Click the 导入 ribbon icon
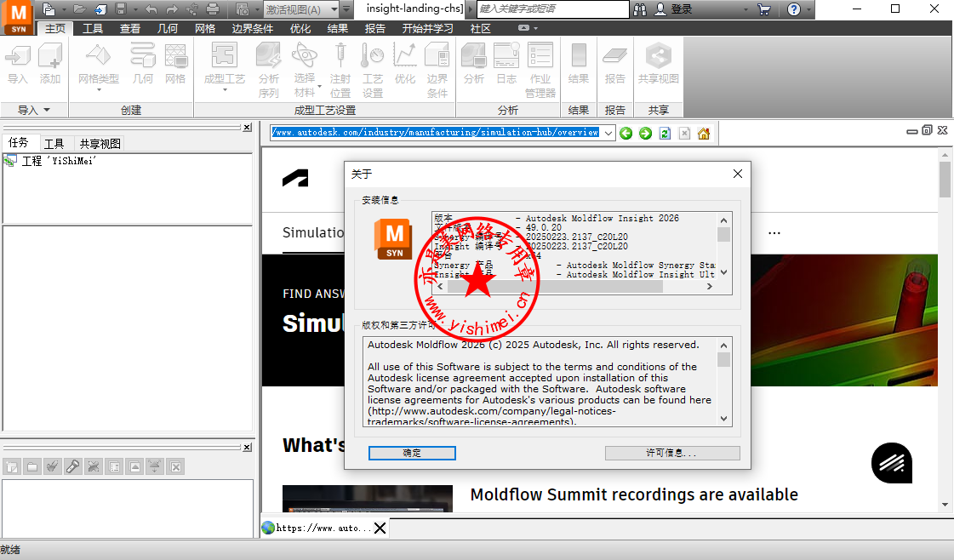This screenshot has width=954, height=560. click(x=18, y=64)
